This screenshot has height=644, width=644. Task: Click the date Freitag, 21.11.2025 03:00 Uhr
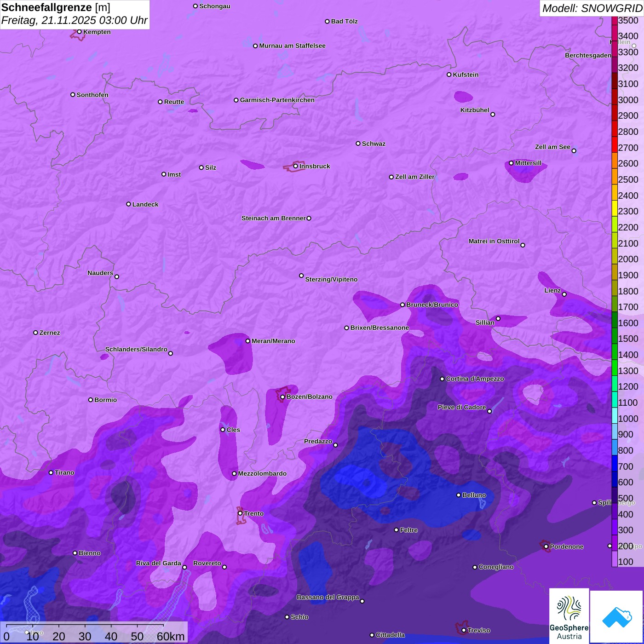[x=75, y=21]
